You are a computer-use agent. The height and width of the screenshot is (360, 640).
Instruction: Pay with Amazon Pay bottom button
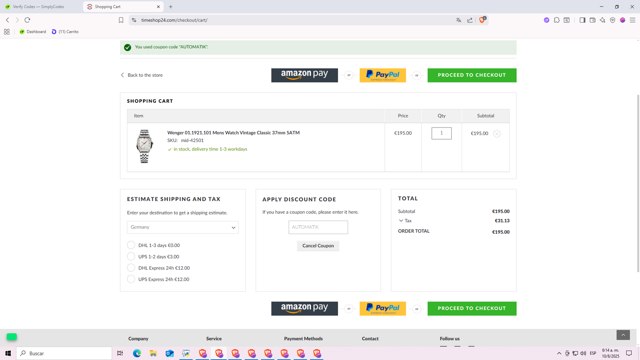304,309
